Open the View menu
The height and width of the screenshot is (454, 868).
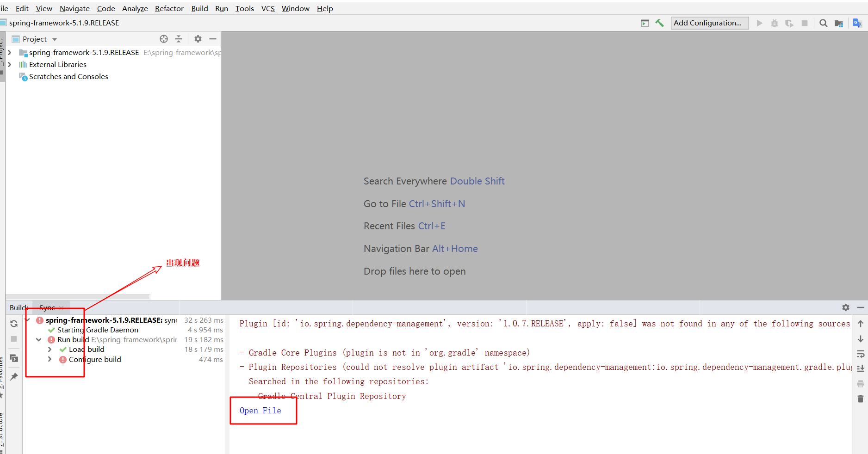click(44, 8)
